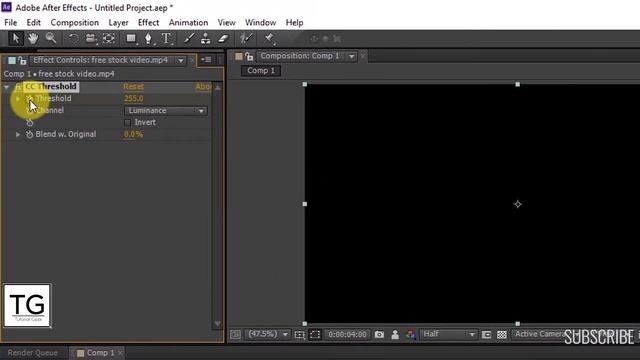The height and width of the screenshot is (360, 640).
Task: Open the Layer menu
Action: (x=118, y=22)
